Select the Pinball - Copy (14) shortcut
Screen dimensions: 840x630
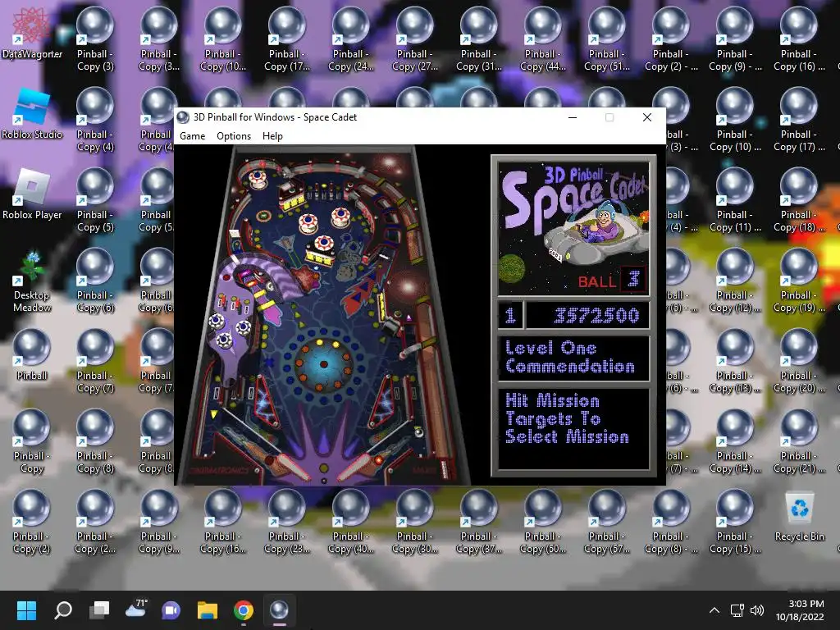pos(734,441)
